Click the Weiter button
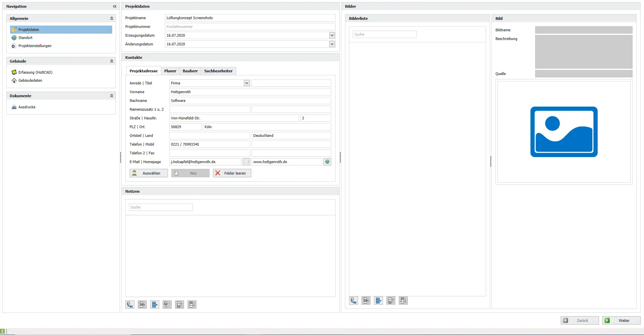The height and width of the screenshot is (335, 644). click(621, 321)
